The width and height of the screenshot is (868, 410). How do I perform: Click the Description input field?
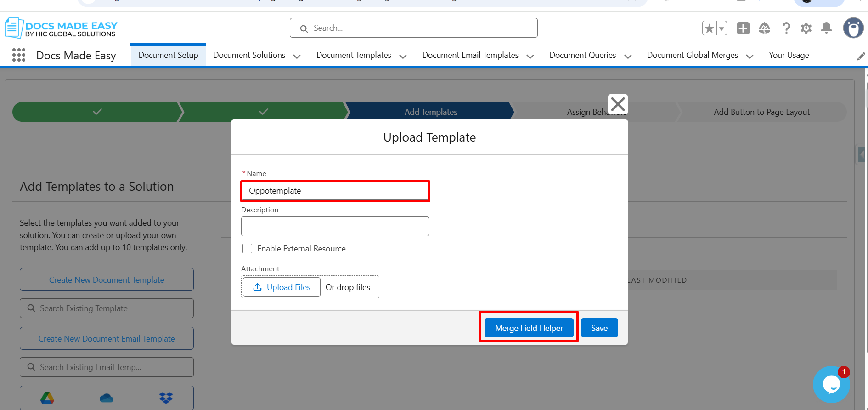335,227
